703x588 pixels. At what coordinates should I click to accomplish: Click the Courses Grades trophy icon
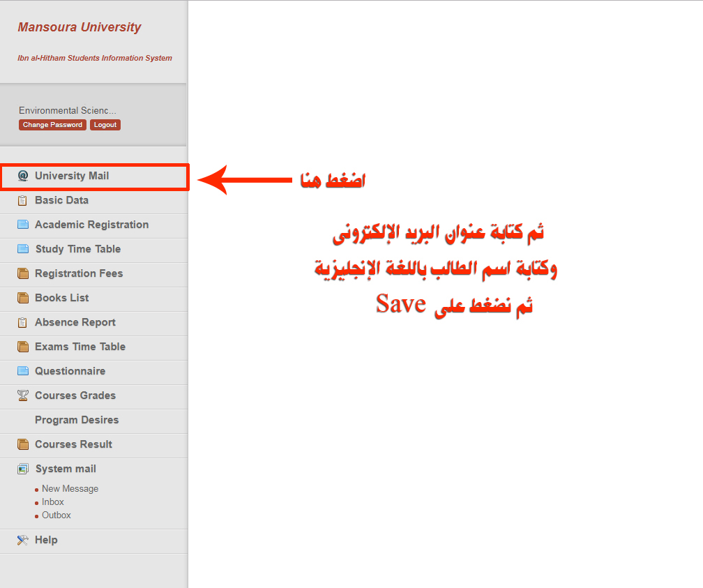[x=22, y=395]
